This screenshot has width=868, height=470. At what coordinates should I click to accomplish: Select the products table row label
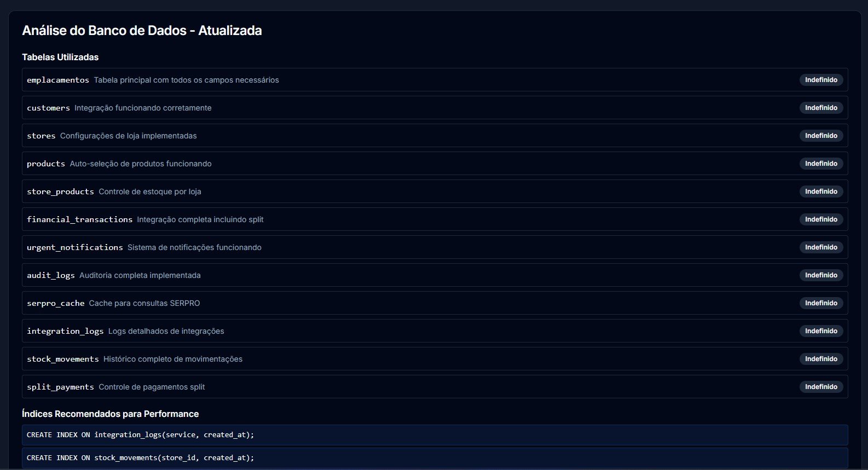[46, 164]
